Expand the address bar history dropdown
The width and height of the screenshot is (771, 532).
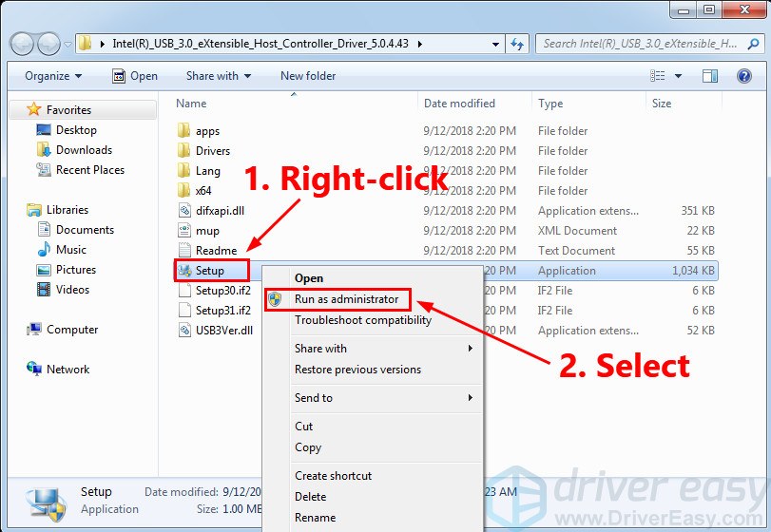pyautogui.click(x=496, y=44)
